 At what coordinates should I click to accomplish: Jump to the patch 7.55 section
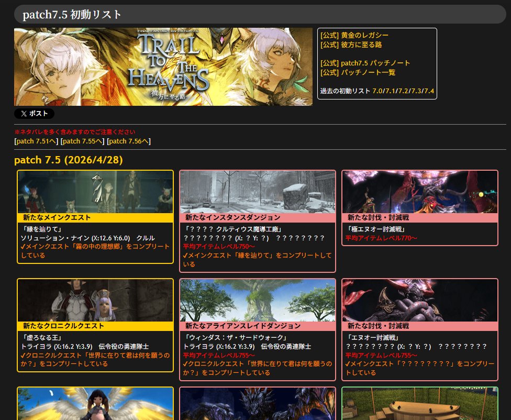pyautogui.click(x=82, y=141)
